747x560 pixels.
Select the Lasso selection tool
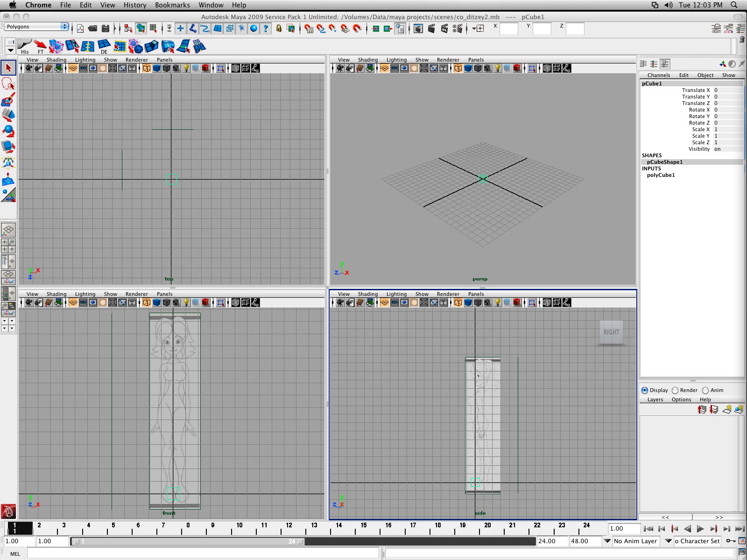tap(8, 84)
